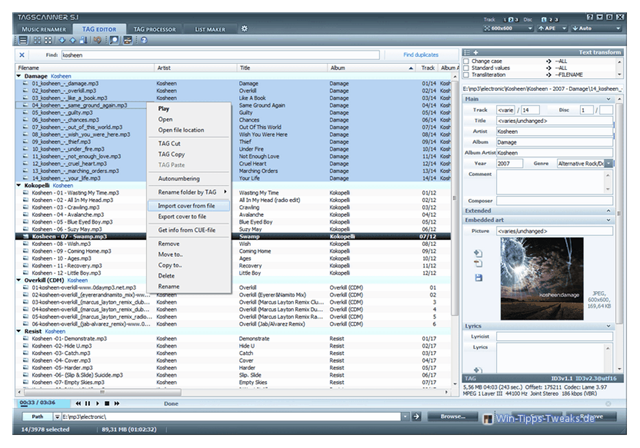Click the Find duplicates link

[x=420, y=55]
